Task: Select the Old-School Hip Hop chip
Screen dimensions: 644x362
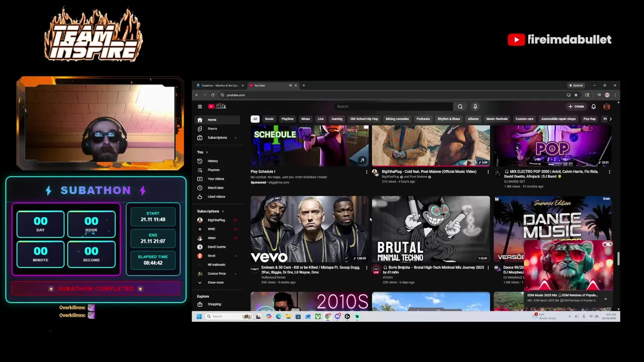Action: [x=364, y=119]
